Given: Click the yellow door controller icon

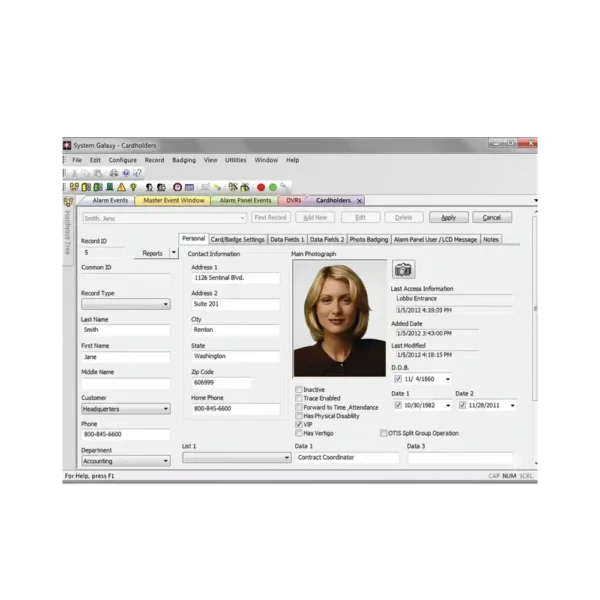Looking at the screenshot, I should coord(86,187).
